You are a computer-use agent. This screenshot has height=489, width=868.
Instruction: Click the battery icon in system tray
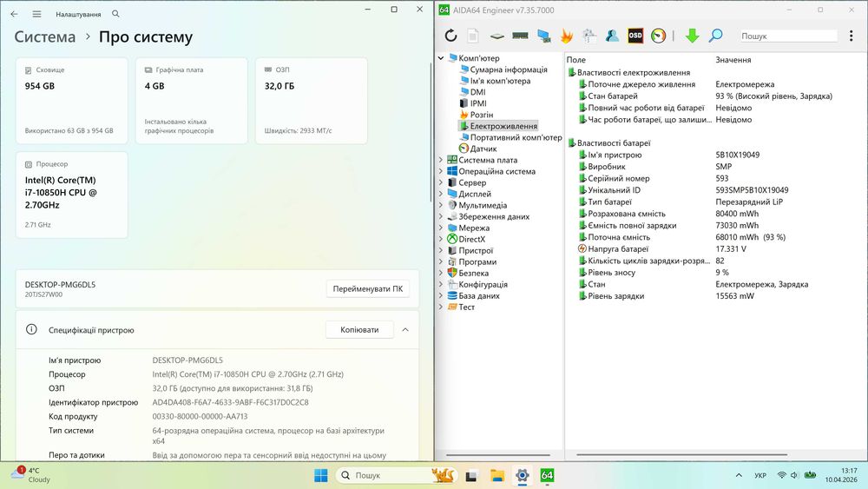click(810, 475)
